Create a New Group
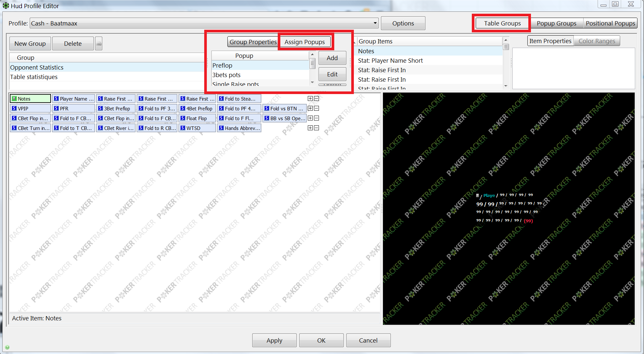 click(x=30, y=43)
